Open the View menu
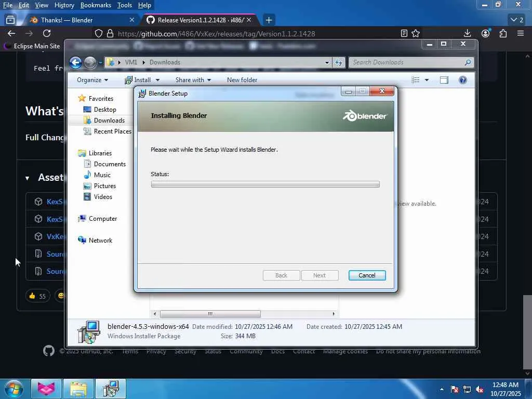 (x=42, y=5)
